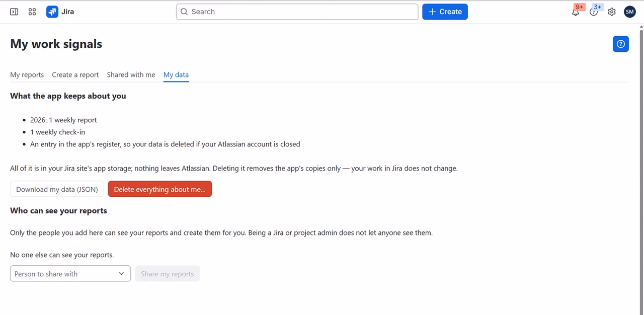Download my data as JSON

[x=57, y=189]
